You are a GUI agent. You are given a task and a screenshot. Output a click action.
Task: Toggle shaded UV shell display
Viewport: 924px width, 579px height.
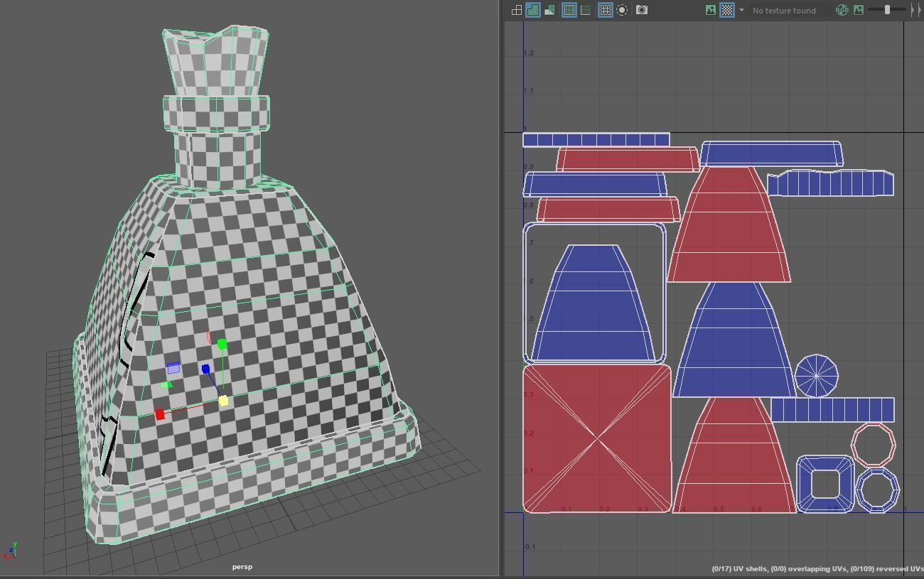point(532,10)
